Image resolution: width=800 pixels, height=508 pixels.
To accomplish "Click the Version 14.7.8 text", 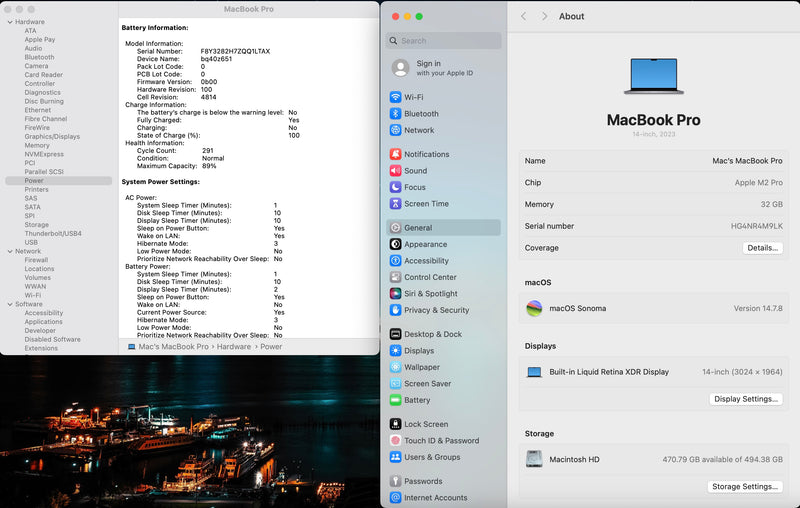I will pos(758,308).
